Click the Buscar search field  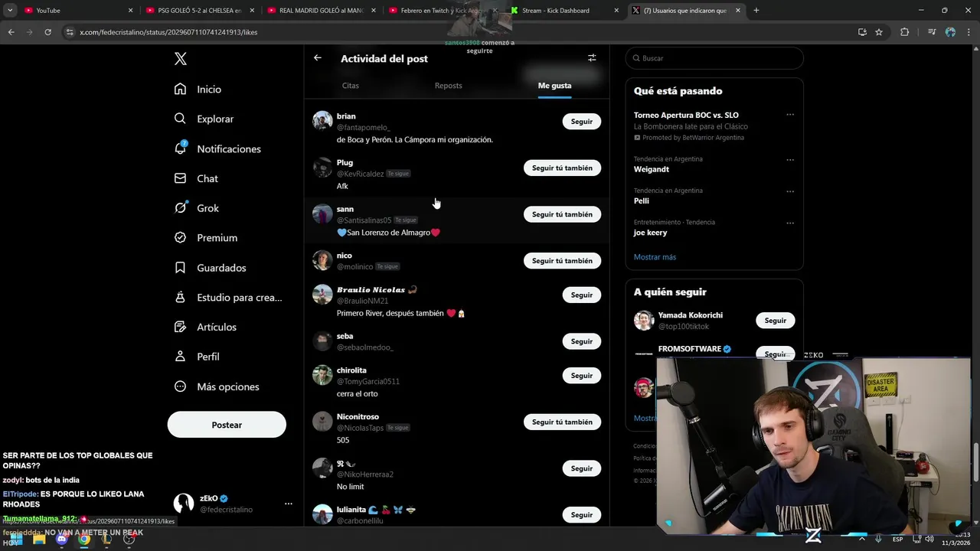click(714, 58)
